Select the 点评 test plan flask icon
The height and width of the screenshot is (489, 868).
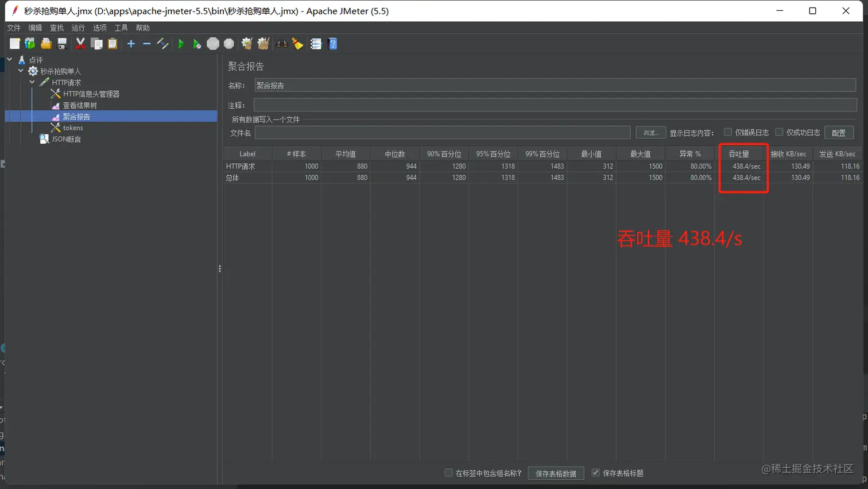click(22, 60)
